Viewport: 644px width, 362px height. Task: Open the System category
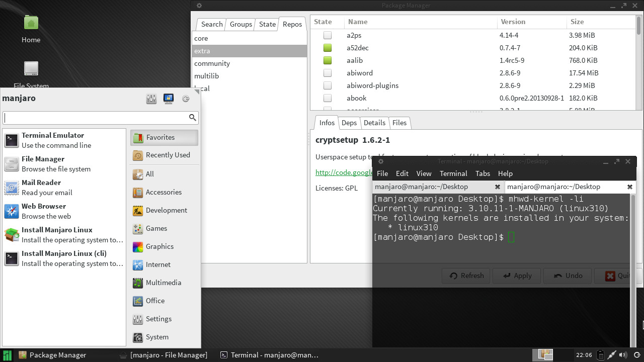pyautogui.click(x=164, y=337)
